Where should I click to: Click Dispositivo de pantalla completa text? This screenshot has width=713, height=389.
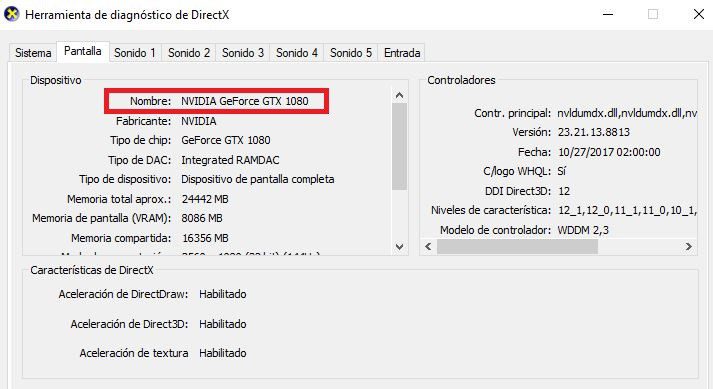(x=257, y=179)
